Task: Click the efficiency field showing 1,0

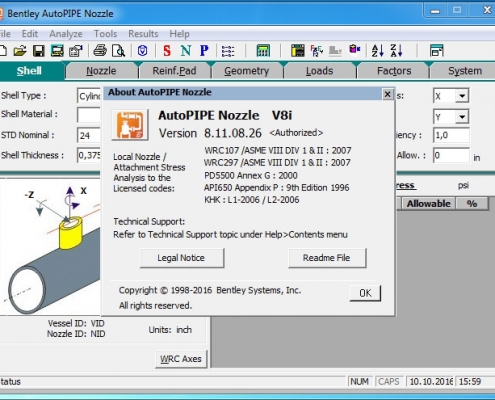Action: coord(451,135)
